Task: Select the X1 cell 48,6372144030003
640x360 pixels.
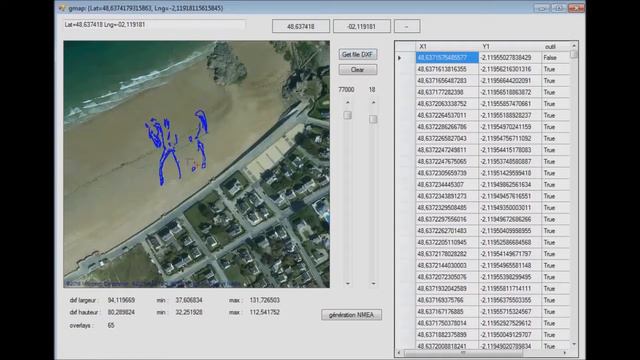Action: point(447,265)
